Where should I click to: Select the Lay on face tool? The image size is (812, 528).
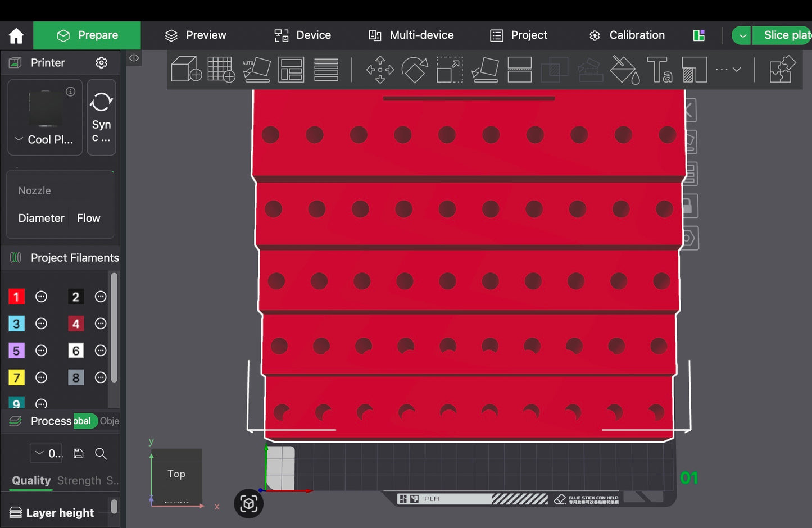pyautogui.click(x=485, y=70)
